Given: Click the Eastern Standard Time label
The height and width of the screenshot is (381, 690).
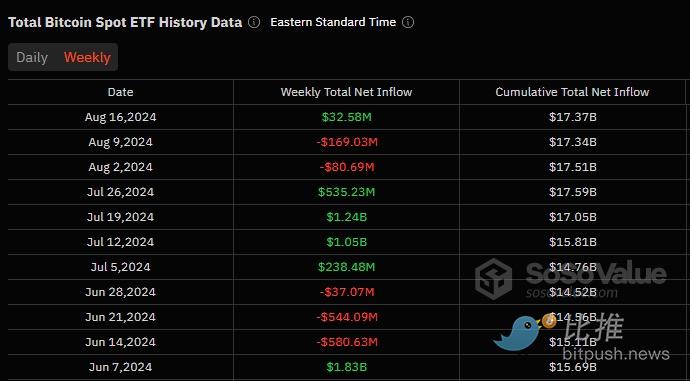Looking at the screenshot, I should click(x=333, y=22).
